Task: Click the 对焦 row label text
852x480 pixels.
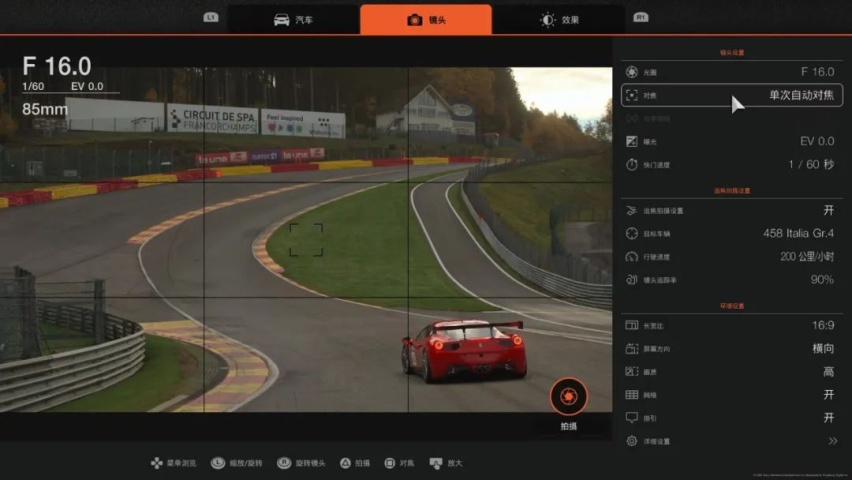Action: coord(650,96)
